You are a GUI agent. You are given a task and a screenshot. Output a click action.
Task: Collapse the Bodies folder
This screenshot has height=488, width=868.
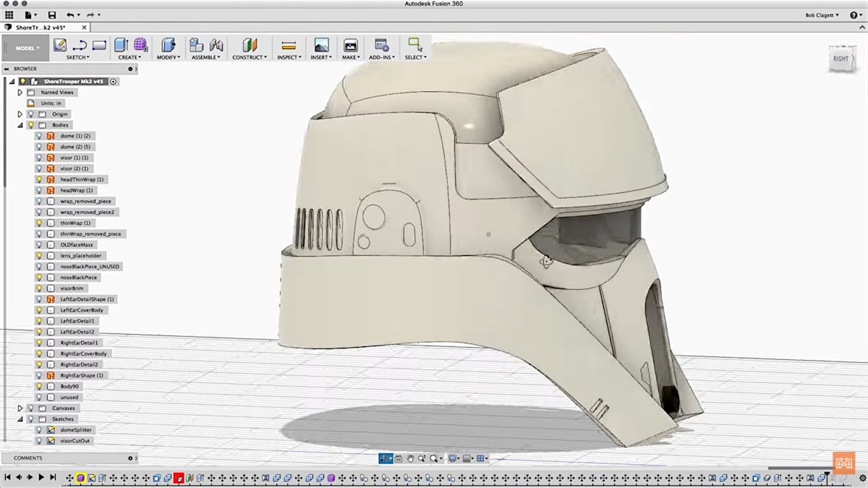[x=20, y=125]
